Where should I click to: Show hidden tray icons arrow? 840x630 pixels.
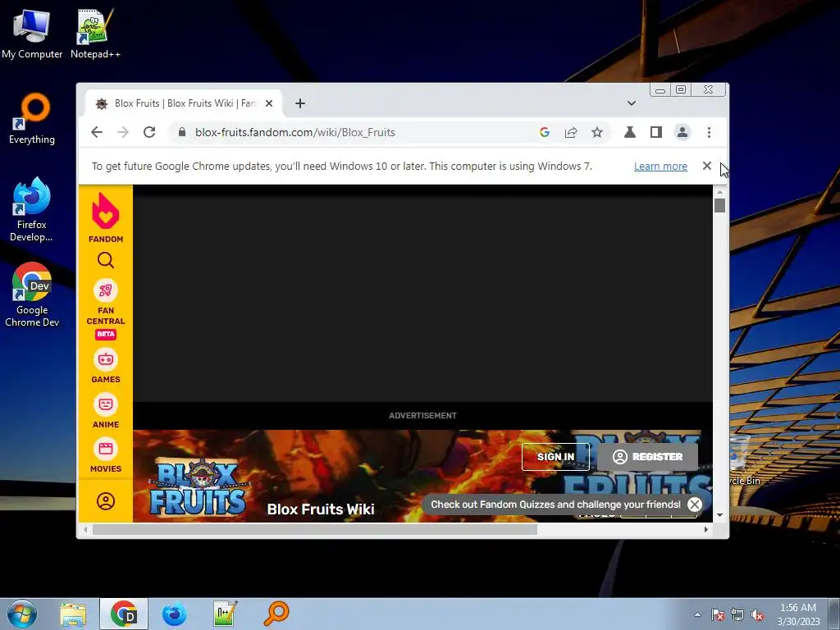(697, 614)
